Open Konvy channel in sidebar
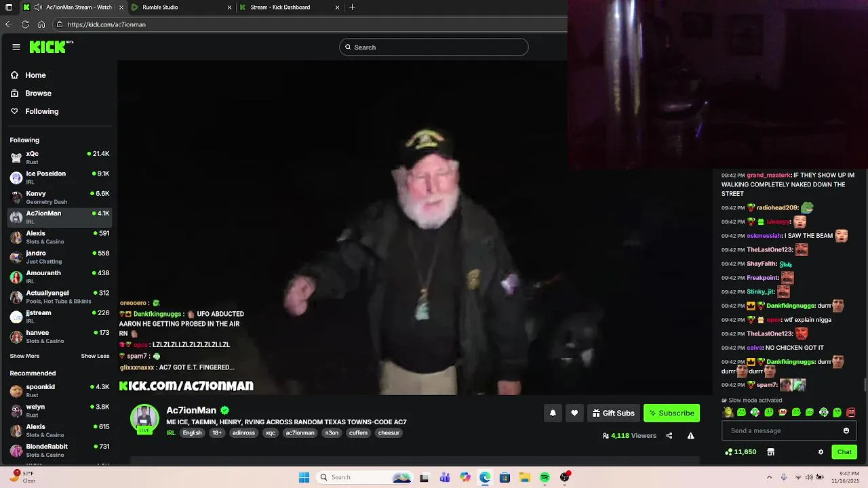 60,197
